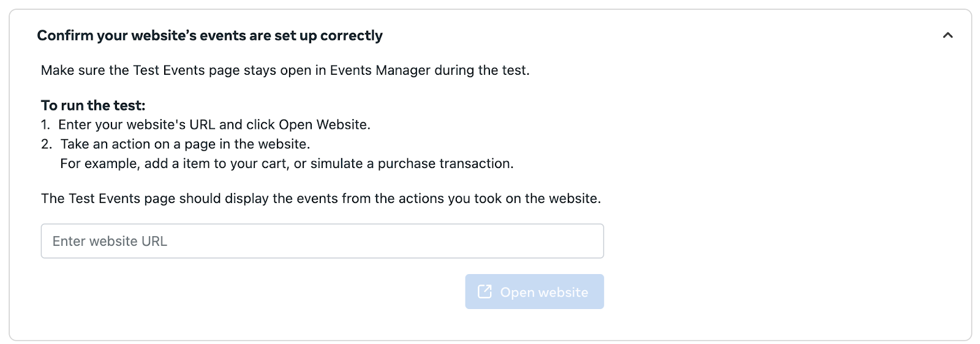Click the "2." list number marker
Viewport: 980px width, 344px height.
47,144
